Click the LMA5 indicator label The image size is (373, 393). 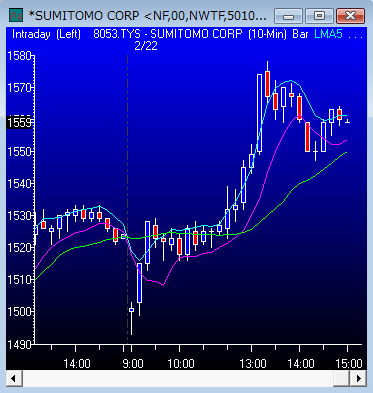click(328, 34)
